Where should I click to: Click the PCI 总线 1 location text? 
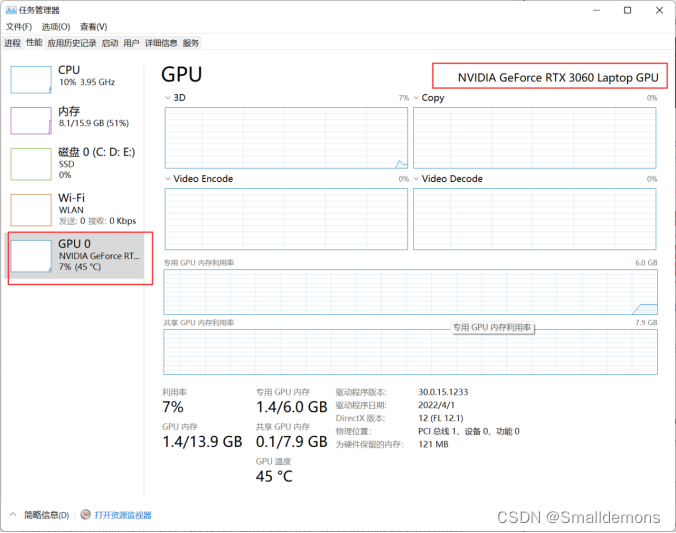[469, 431]
